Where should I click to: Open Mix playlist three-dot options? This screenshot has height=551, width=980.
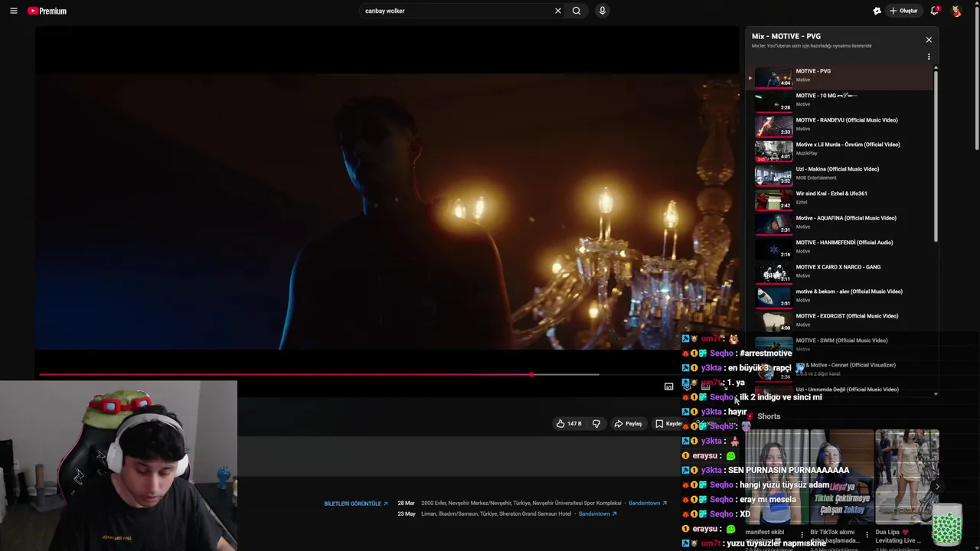(929, 57)
